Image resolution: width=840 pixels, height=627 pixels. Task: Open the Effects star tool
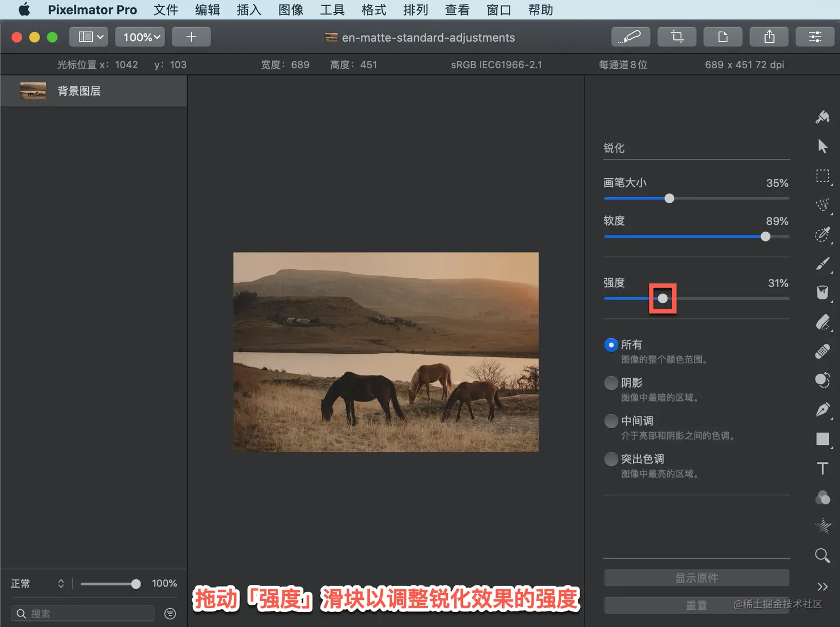pos(823,526)
